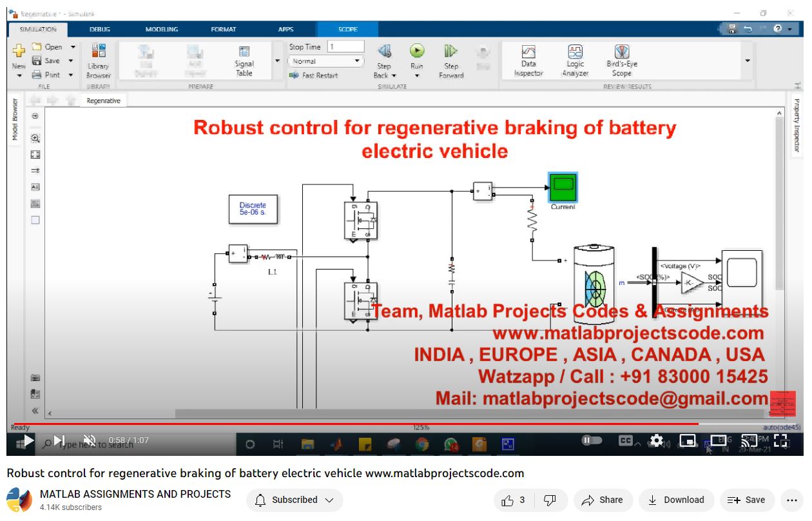
Task: Click the image icon in canvas palette
Action: coord(35,204)
